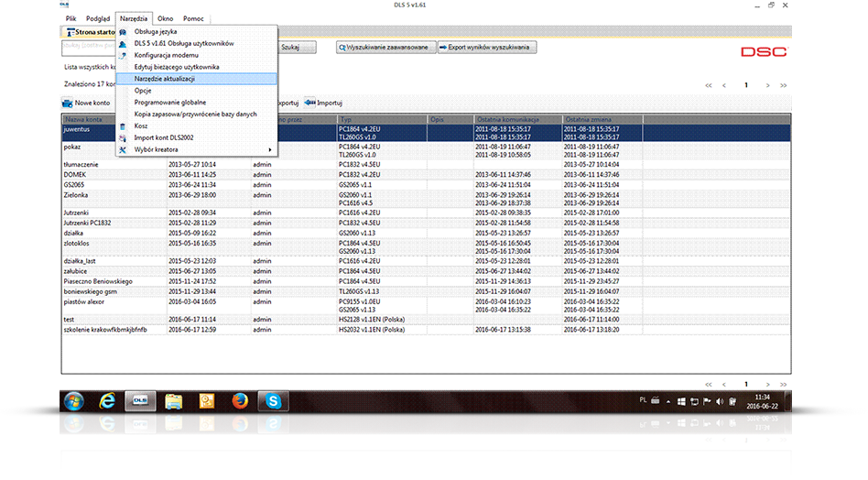Sort by the Typ column header

382,120
